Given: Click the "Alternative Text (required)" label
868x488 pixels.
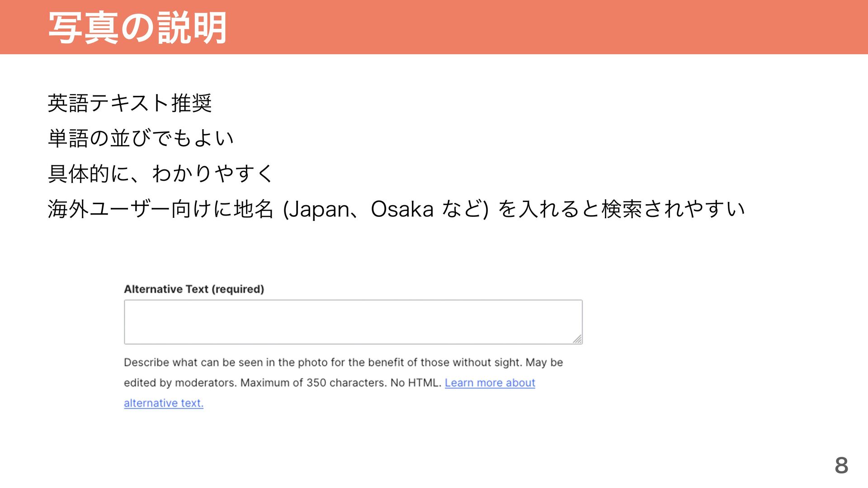Looking at the screenshot, I should 193,289.
